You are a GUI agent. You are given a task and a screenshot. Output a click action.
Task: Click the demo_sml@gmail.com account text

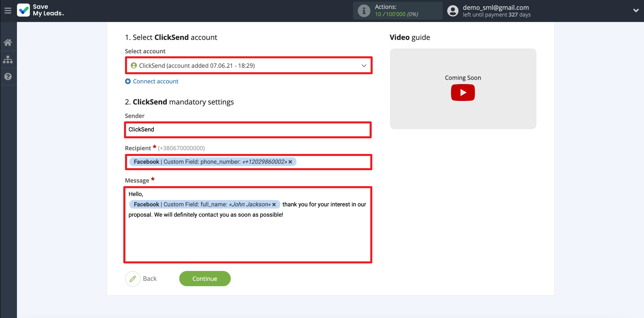point(496,7)
